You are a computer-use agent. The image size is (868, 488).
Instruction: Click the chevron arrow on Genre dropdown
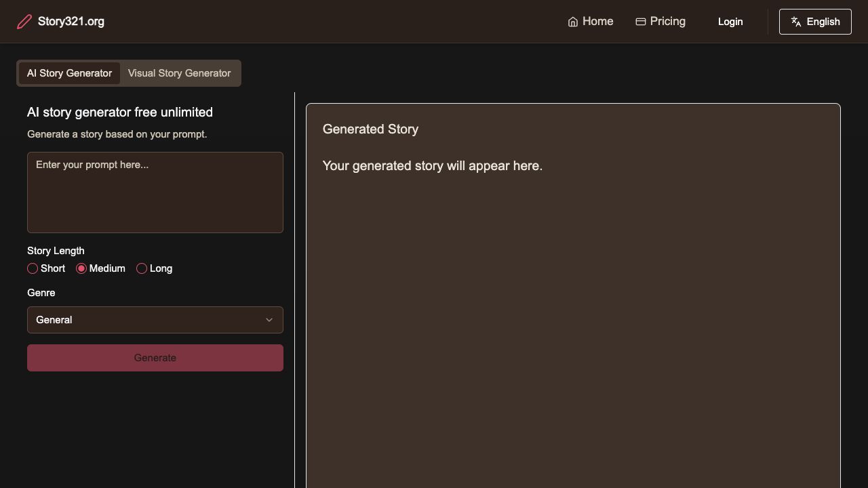269,320
